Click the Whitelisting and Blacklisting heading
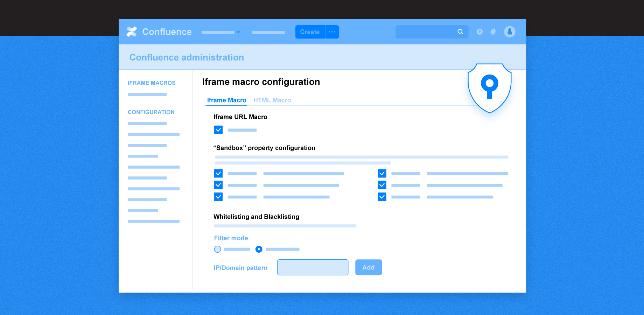 point(257,217)
